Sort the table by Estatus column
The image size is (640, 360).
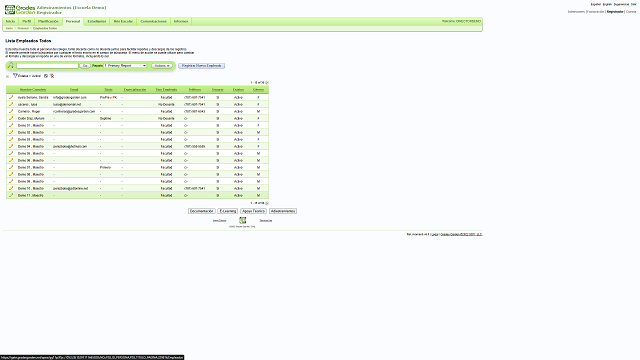pos(238,89)
